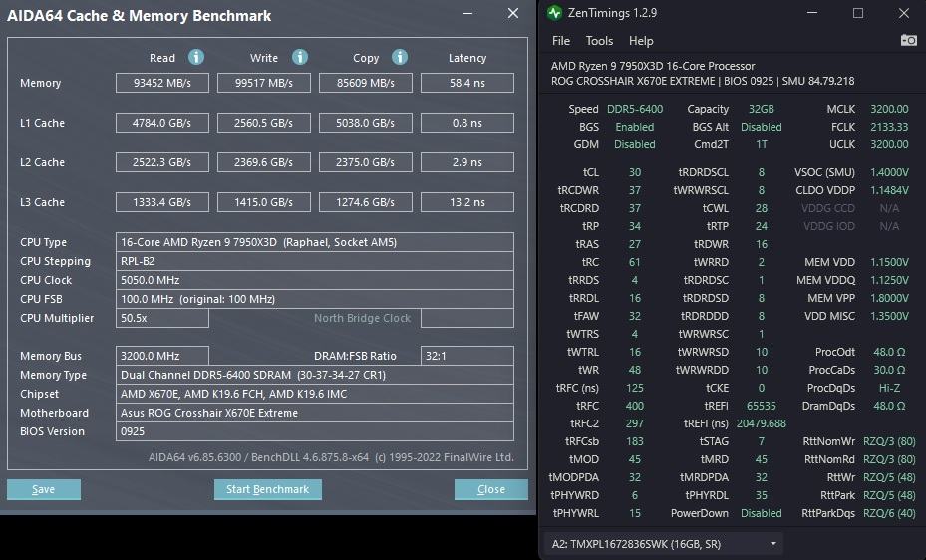
Task: Open the Tools menu in ZenTimings
Action: (x=599, y=41)
